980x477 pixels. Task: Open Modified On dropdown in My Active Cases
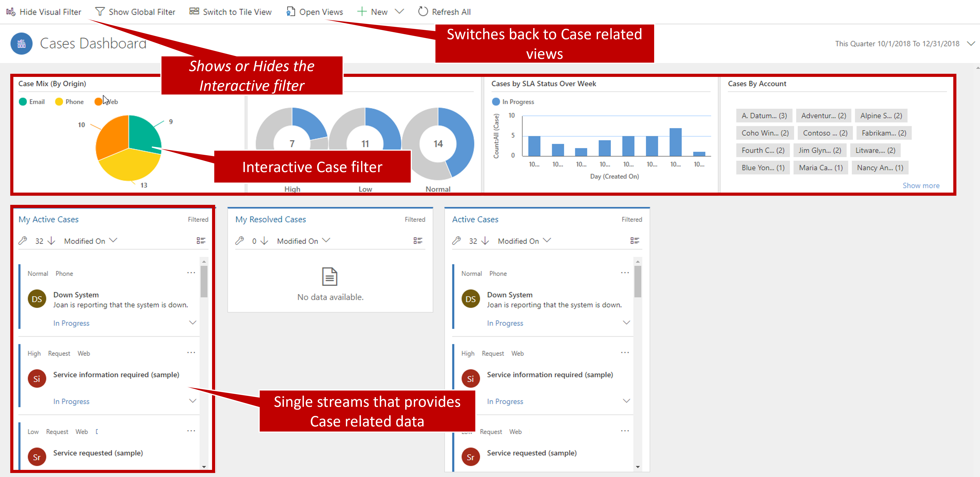coord(91,241)
